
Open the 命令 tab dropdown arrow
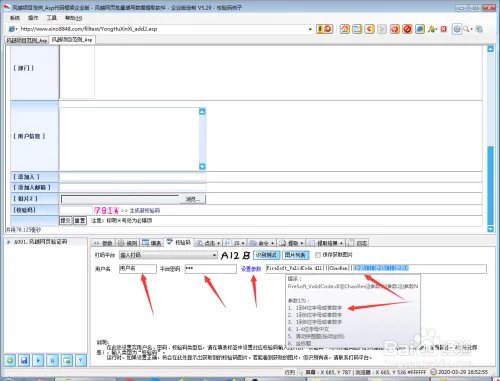[x=272, y=243]
